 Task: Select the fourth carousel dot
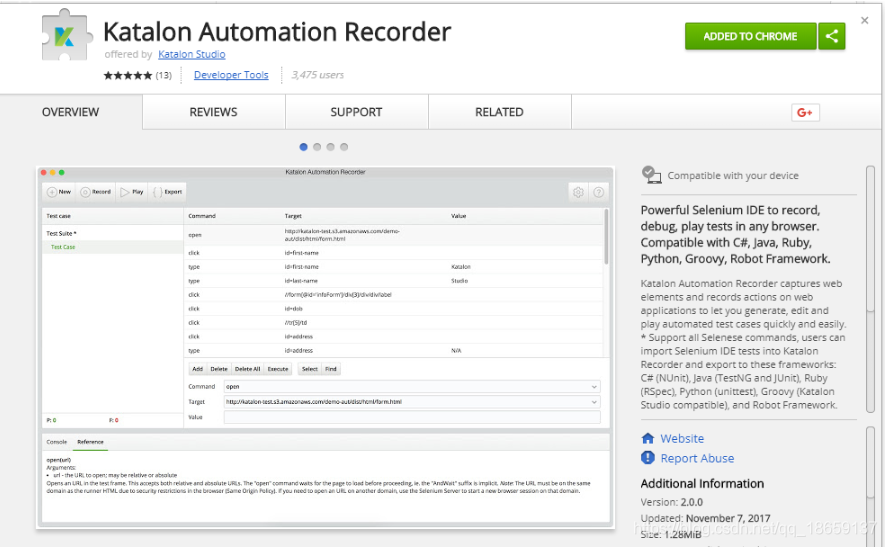point(344,147)
